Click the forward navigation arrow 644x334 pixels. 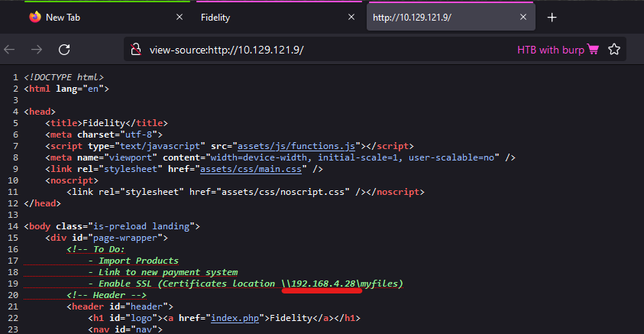click(x=36, y=49)
